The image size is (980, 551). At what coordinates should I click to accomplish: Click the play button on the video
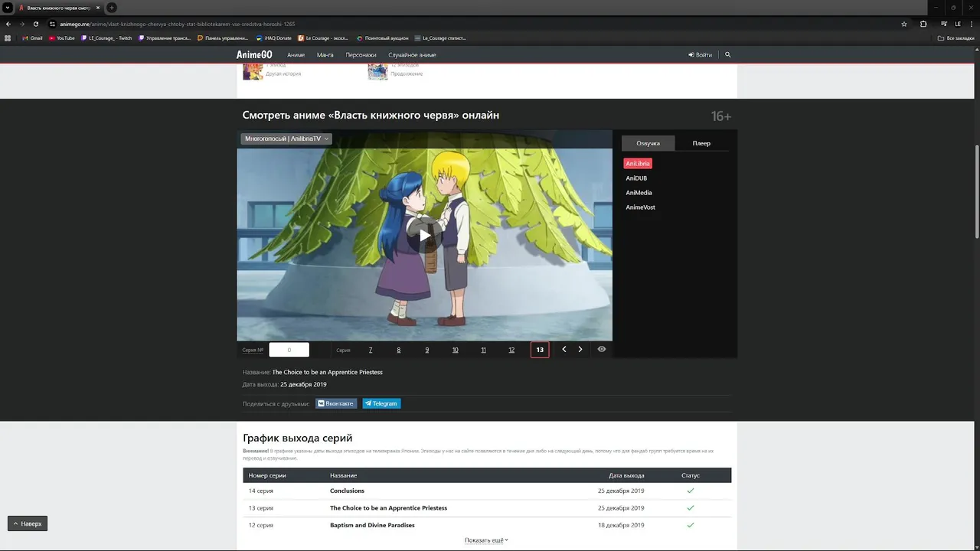(x=425, y=236)
